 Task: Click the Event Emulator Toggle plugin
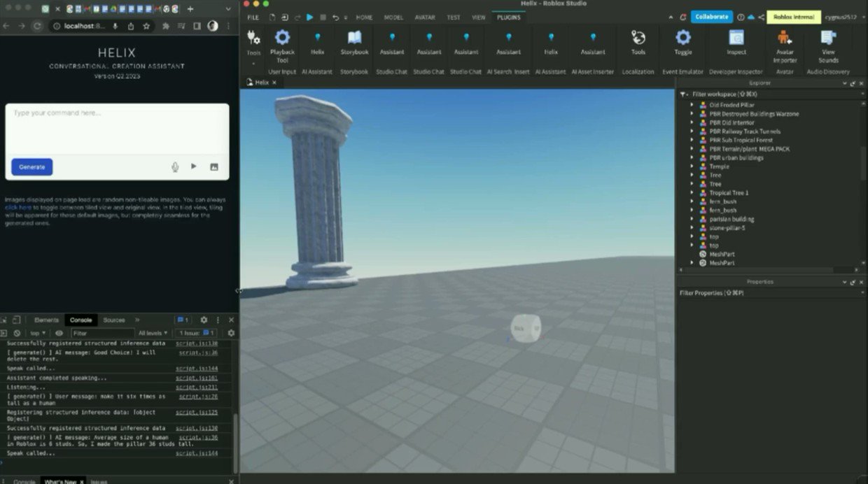(682, 43)
